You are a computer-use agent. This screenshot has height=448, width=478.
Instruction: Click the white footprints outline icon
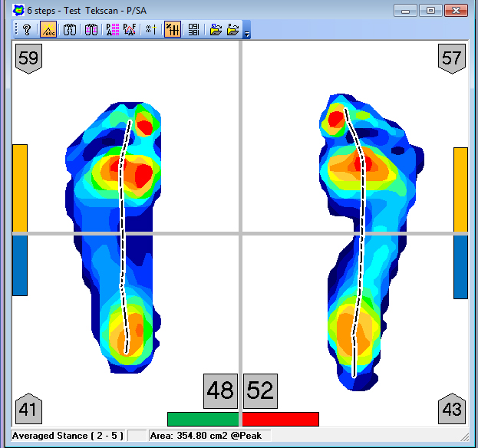tap(70, 30)
